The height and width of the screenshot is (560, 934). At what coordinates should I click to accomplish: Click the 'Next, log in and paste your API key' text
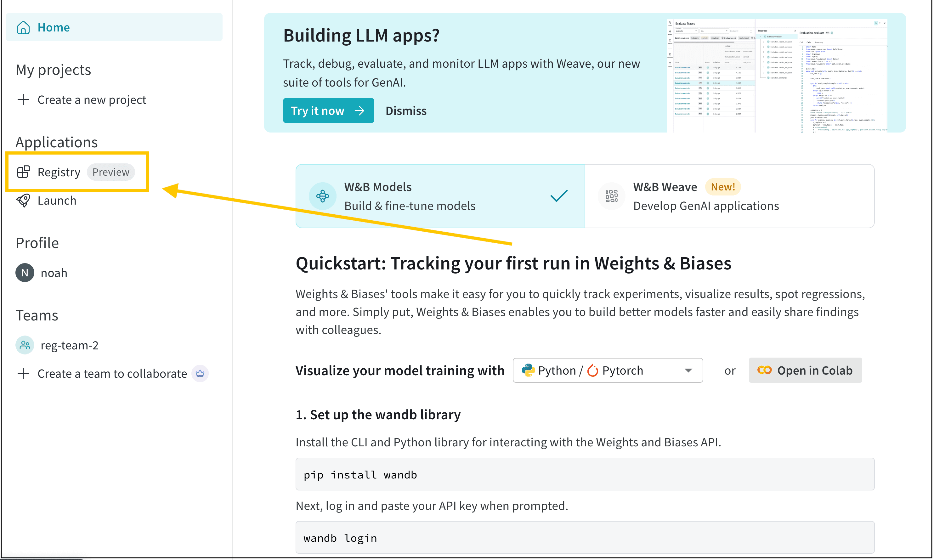[x=432, y=506]
